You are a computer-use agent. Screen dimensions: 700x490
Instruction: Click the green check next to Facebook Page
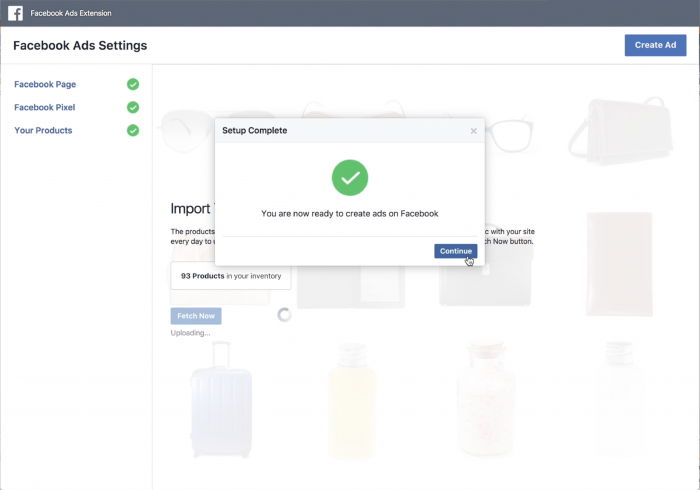(133, 84)
